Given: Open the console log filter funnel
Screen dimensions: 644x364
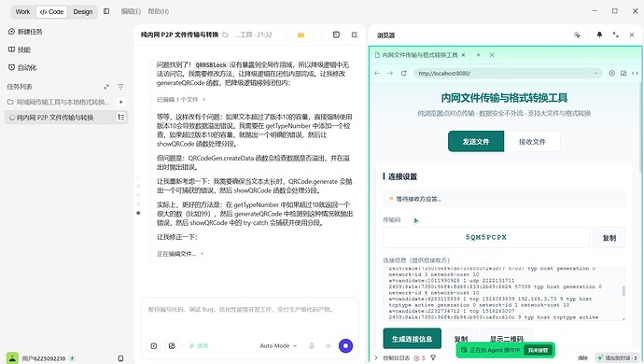Looking at the screenshot, I should 433,357.
